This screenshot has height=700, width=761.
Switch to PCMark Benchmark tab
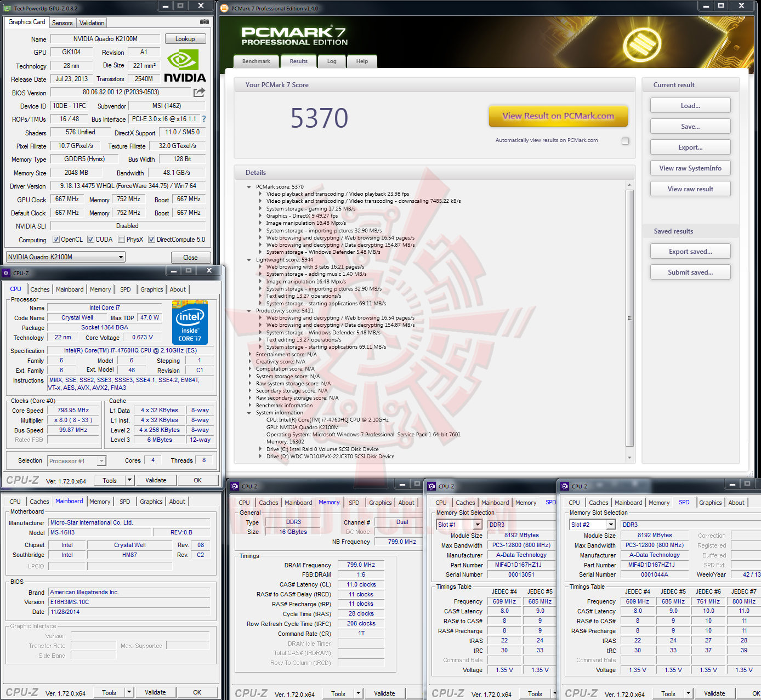pyautogui.click(x=256, y=61)
